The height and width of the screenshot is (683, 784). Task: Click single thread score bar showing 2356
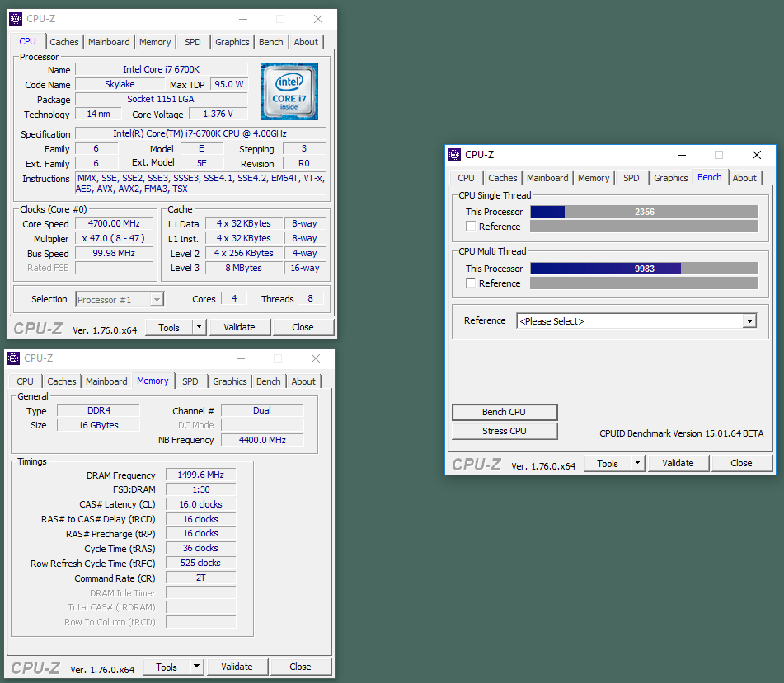point(645,212)
